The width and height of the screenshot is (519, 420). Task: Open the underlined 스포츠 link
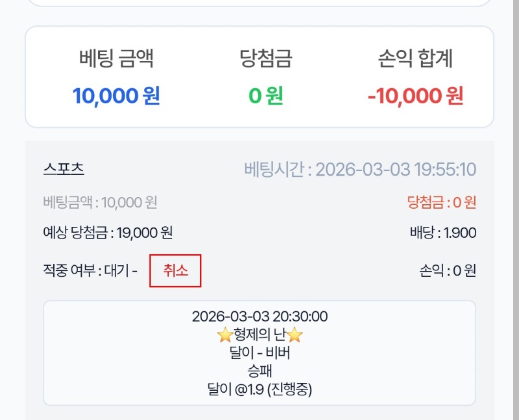[64, 169]
